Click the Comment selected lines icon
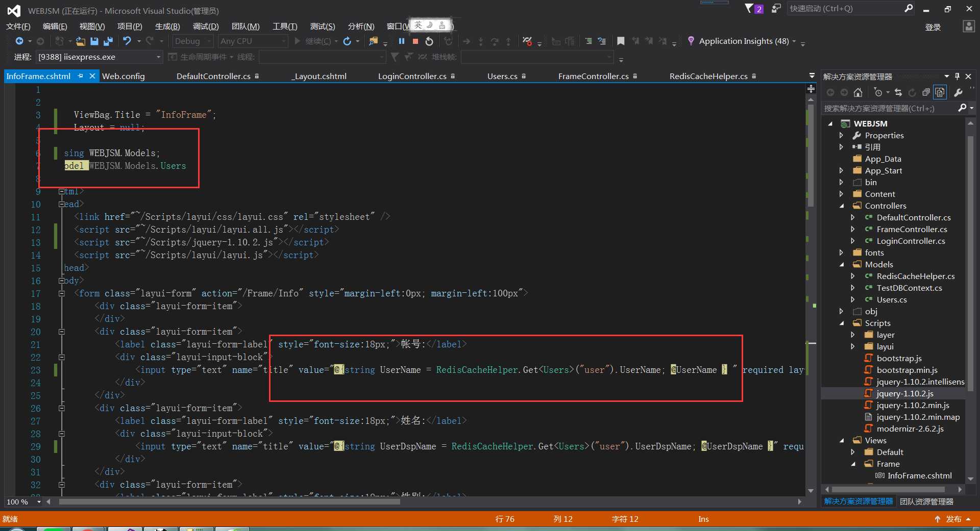Viewport: 980px width, 531px height. [x=589, y=41]
